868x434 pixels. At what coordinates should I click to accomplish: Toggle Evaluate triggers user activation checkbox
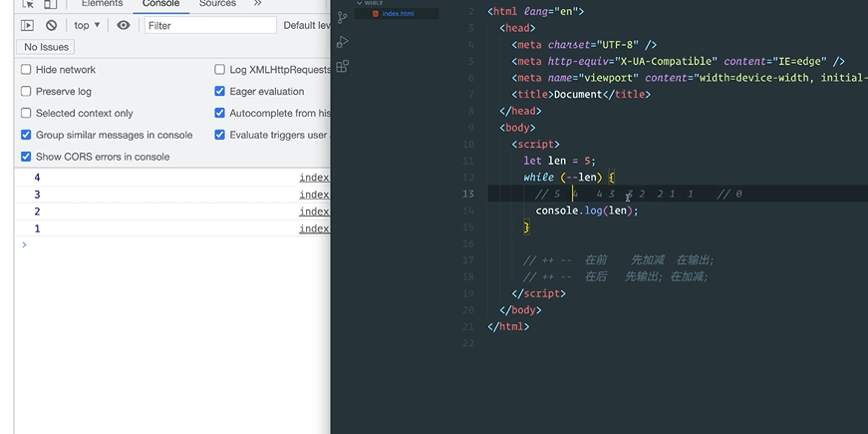[x=220, y=135]
